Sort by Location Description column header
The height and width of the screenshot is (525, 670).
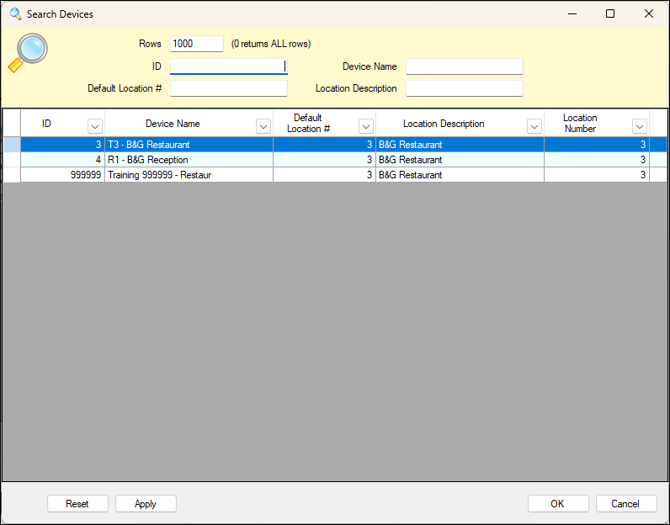tap(444, 123)
